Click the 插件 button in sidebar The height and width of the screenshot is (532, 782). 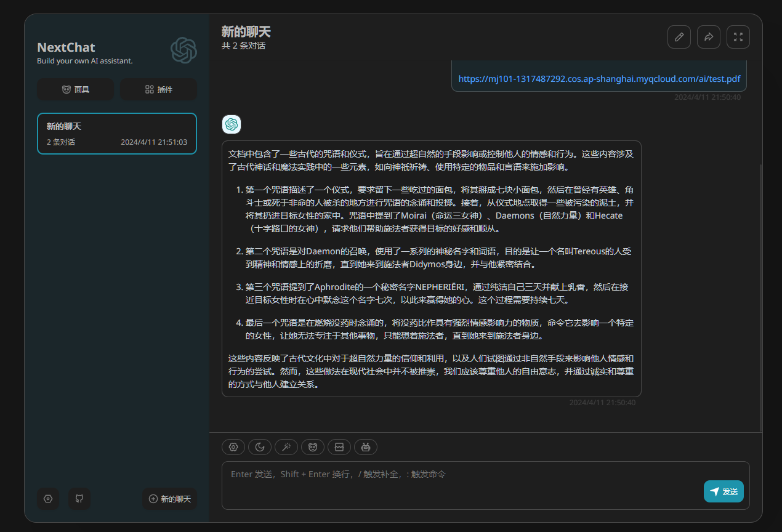pos(158,89)
